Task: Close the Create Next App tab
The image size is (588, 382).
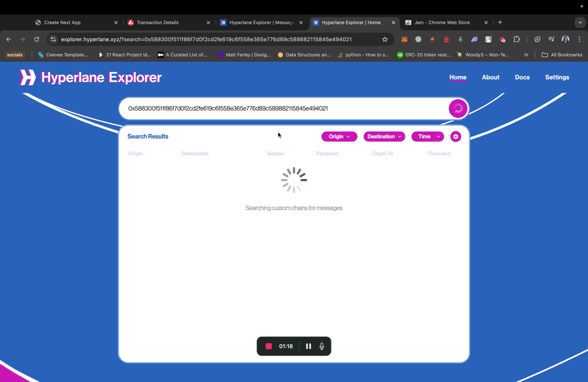Action: click(116, 23)
